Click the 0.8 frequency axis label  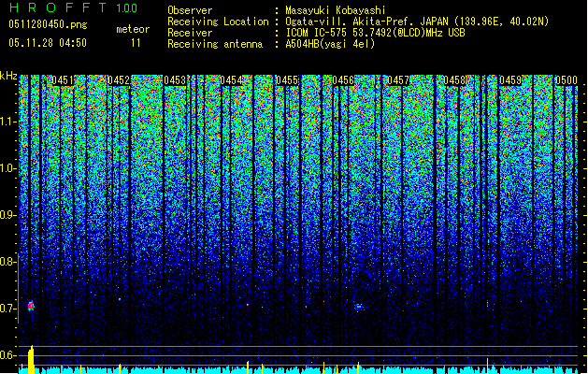click(x=7, y=262)
